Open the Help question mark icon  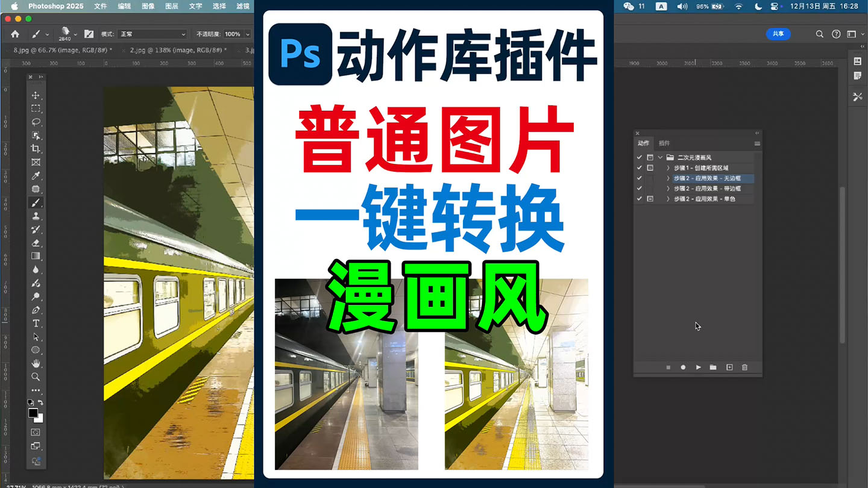point(836,34)
